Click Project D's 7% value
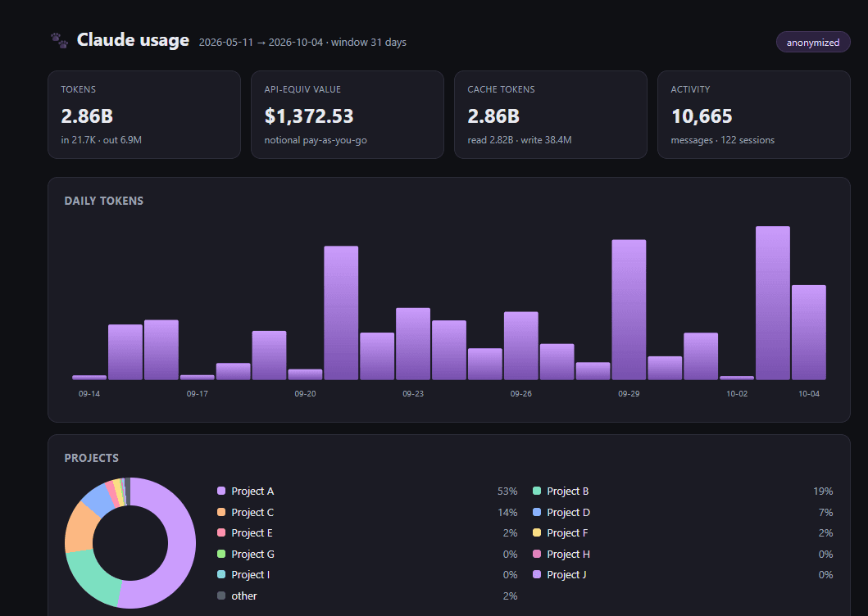Viewport: 868px width, 616px height. tap(825, 513)
